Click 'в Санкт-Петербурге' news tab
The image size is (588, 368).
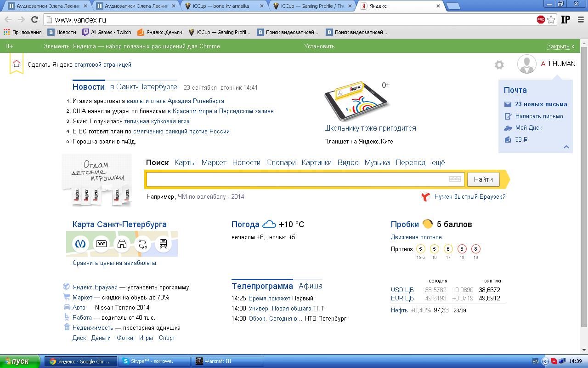(144, 86)
